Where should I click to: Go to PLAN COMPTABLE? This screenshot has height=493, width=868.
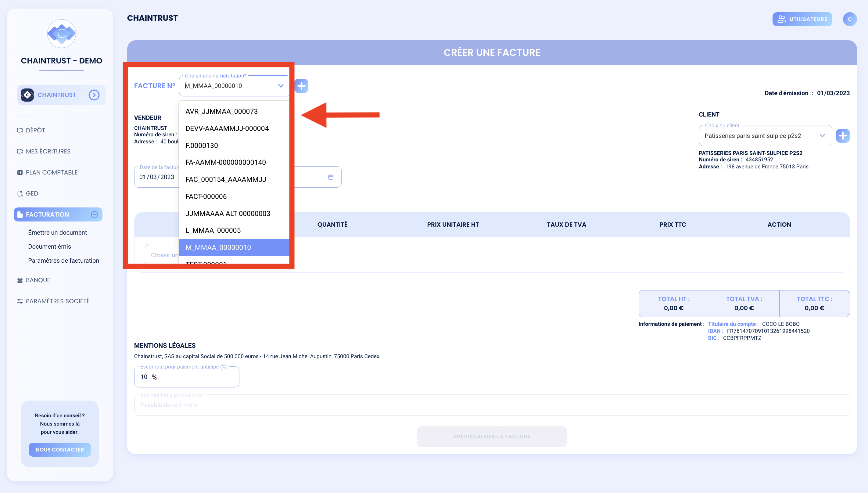47,172
